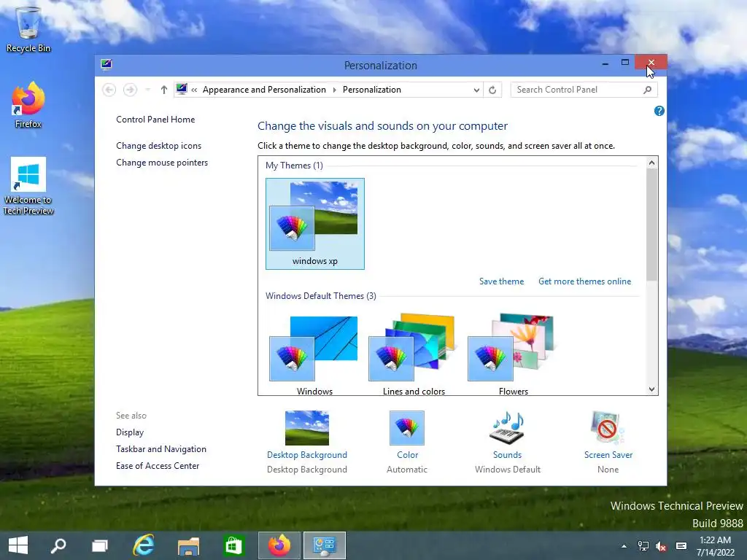This screenshot has width=747, height=560.
Task: Click the Desktop Background link text
Action: [x=307, y=455]
